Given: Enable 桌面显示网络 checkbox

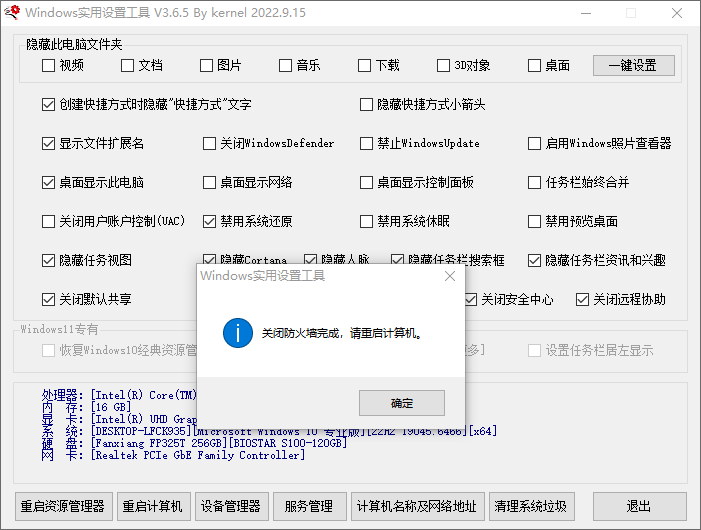Looking at the screenshot, I should [209, 182].
